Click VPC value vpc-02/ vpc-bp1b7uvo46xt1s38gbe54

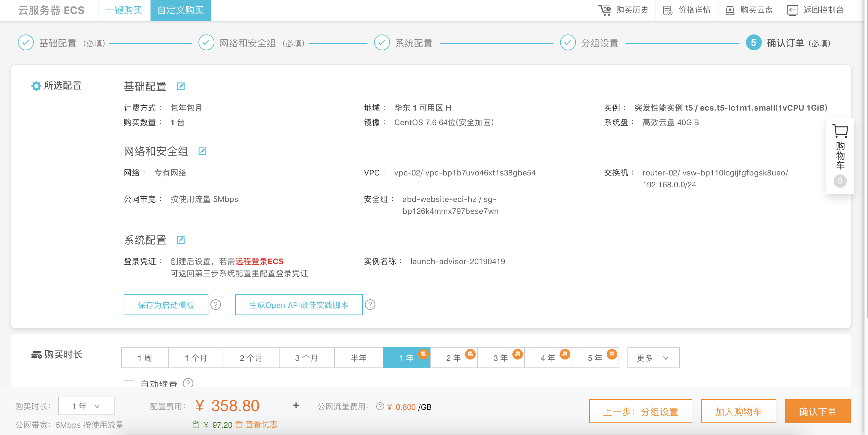[x=465, y=173]
